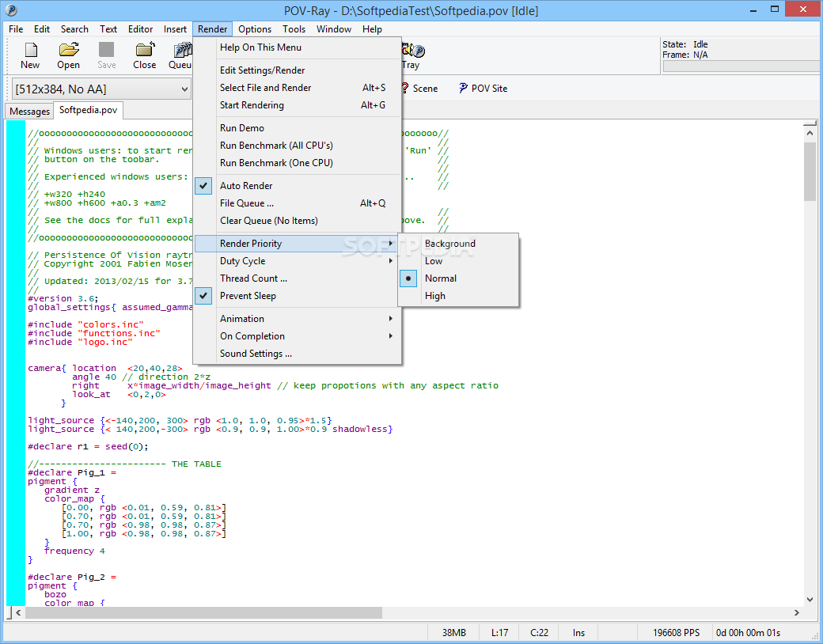Click the editor scroll down arrow

coord(810,600)
